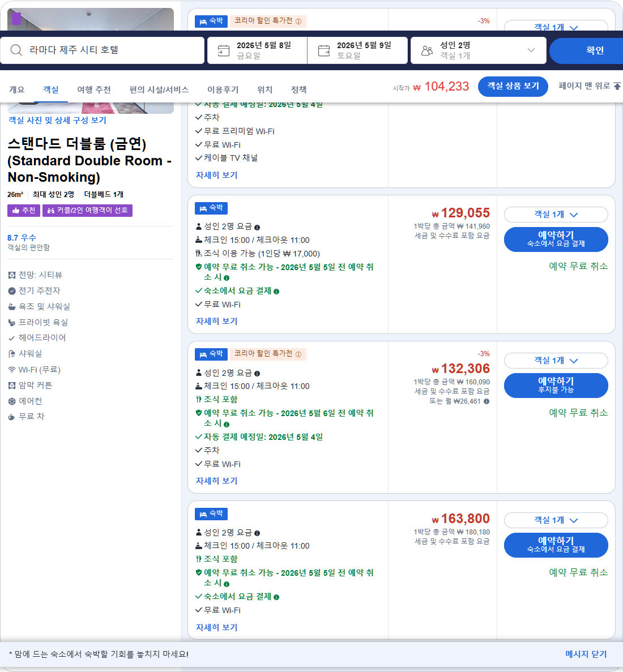Switch to 이용후기 tab

pyautogui.click(x=223, y=89)
